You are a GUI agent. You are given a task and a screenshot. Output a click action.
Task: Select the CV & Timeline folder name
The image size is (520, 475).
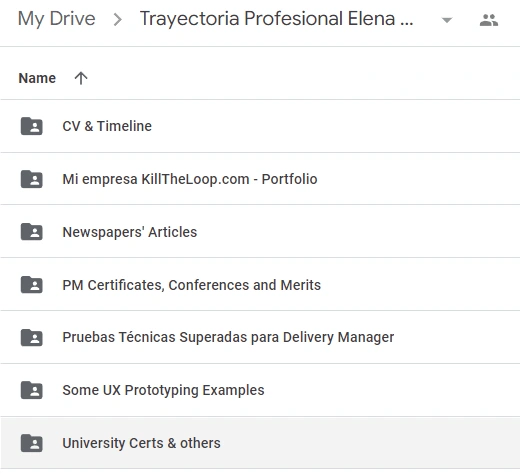pyautogui.click(x=107, y=126)
